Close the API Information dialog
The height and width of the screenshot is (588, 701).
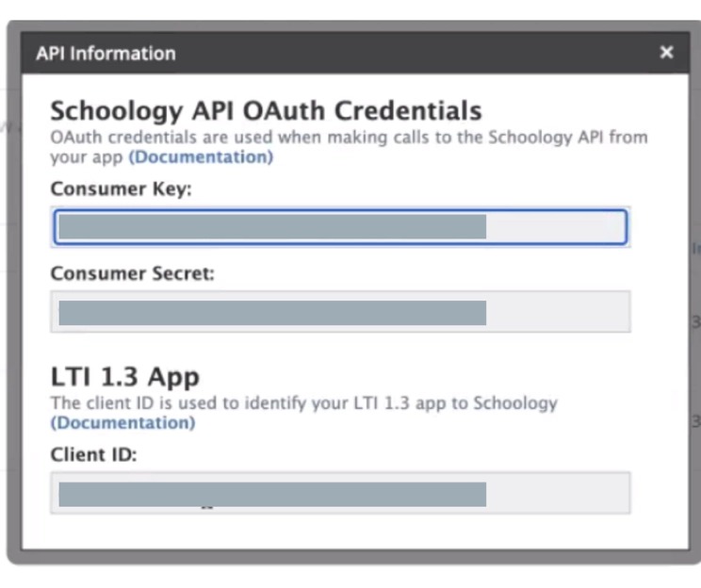[x=666, y=53]
